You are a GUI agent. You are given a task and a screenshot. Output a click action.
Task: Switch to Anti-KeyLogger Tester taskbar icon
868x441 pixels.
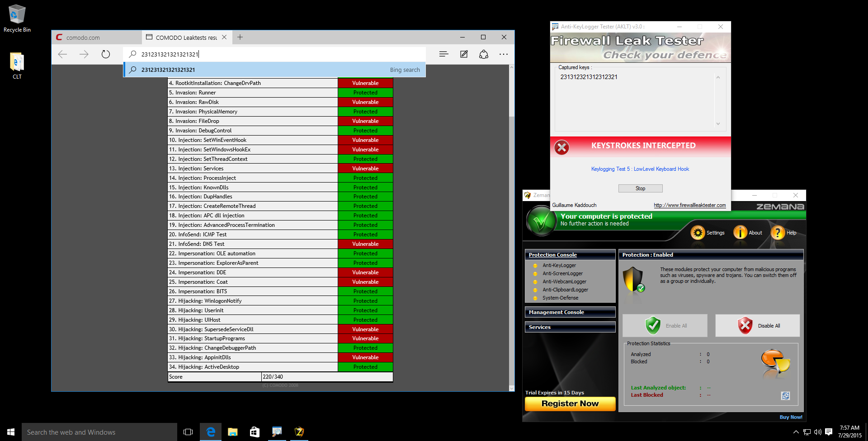(x=277, y=432)
